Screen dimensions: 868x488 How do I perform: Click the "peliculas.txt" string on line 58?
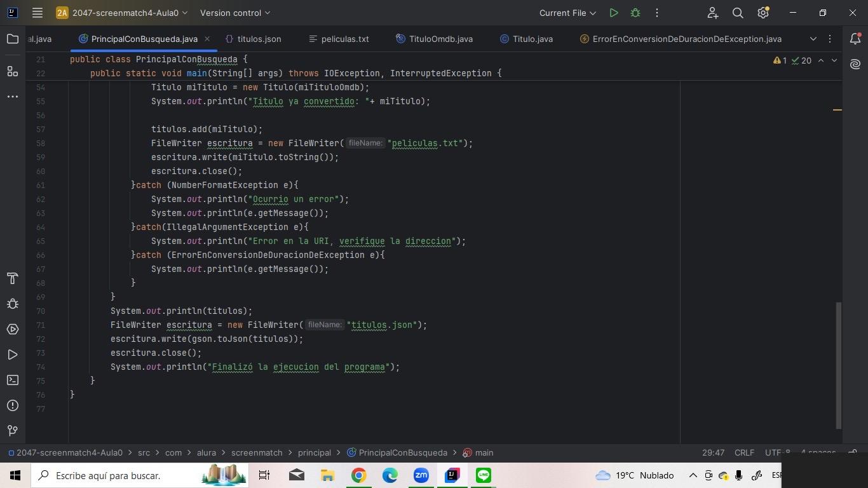point(425,143)
